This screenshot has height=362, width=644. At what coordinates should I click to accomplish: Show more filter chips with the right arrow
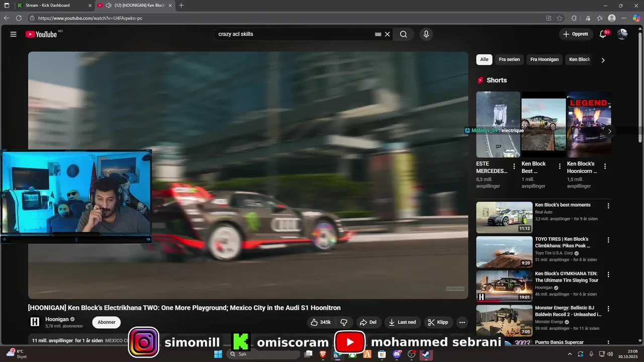[603, 60]
